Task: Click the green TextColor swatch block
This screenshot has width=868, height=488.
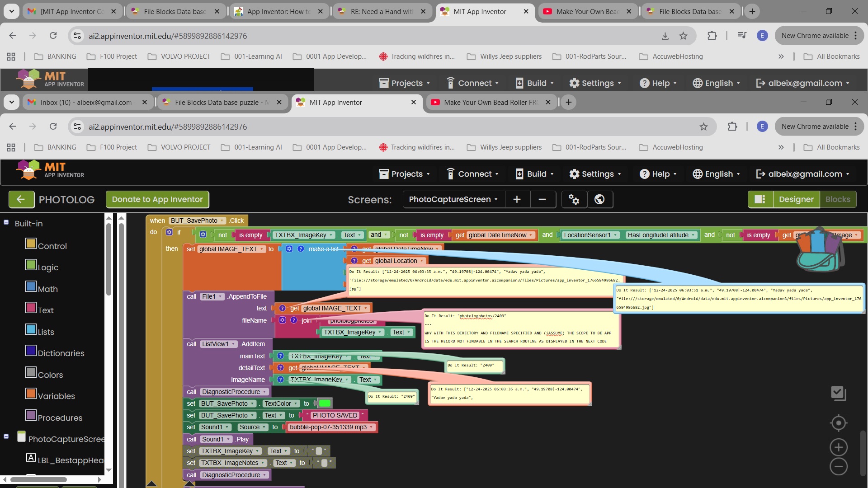Action: [325, 404]
